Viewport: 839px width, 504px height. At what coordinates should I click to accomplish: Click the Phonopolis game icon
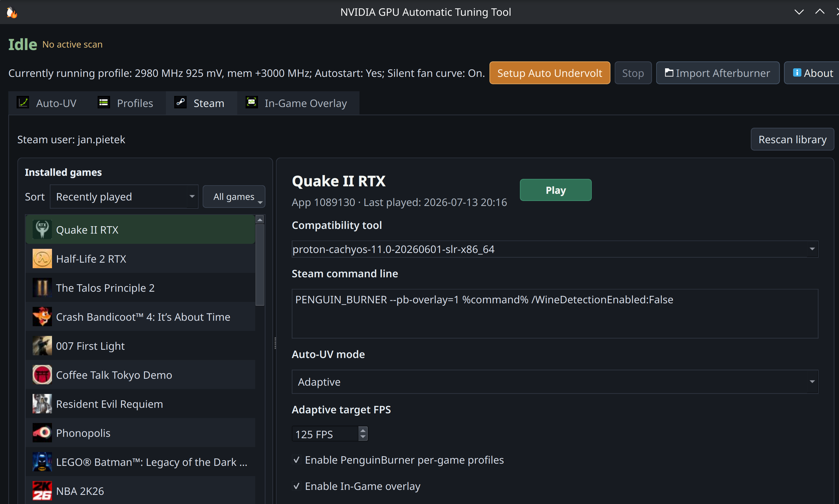pos(42,433)
